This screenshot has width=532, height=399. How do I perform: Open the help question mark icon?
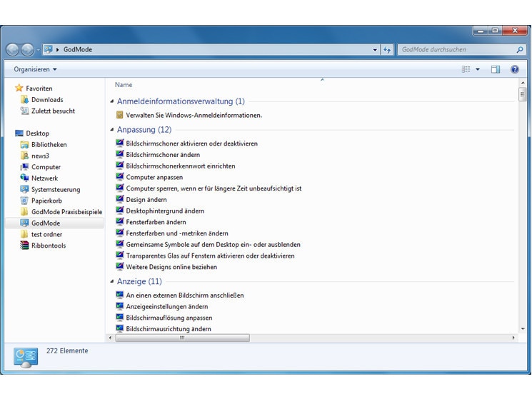pos(514,69)
